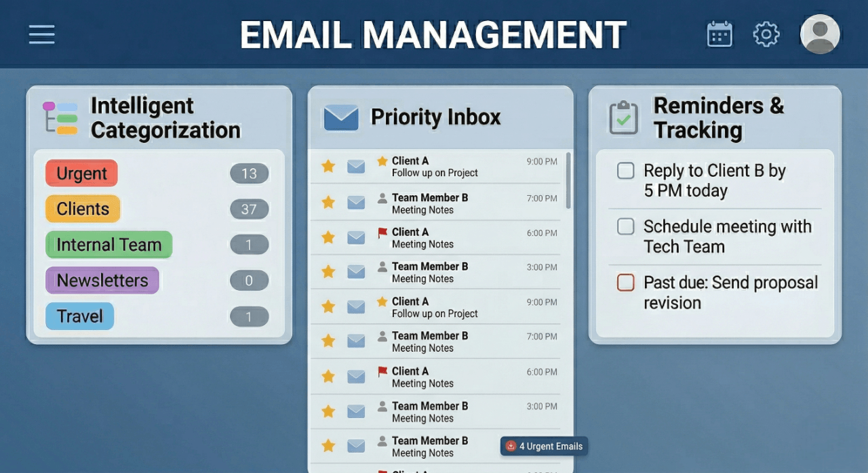Click the Travel category tag
The image size is (868, 473).
click(x=79, y=316)
